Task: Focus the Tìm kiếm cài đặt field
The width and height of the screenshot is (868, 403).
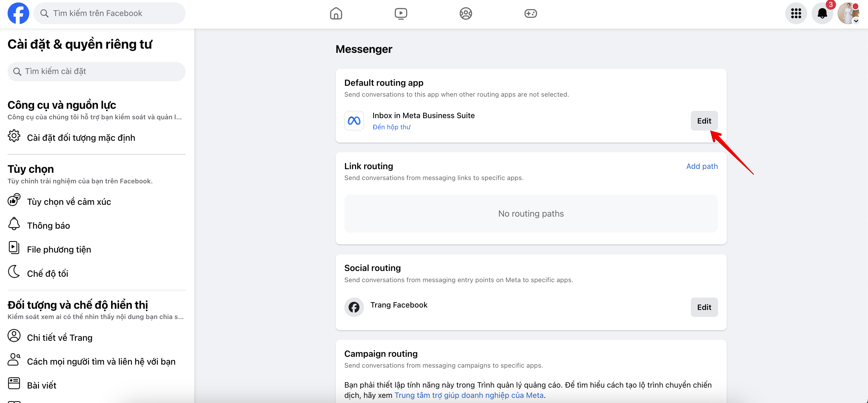Action: 101,72
